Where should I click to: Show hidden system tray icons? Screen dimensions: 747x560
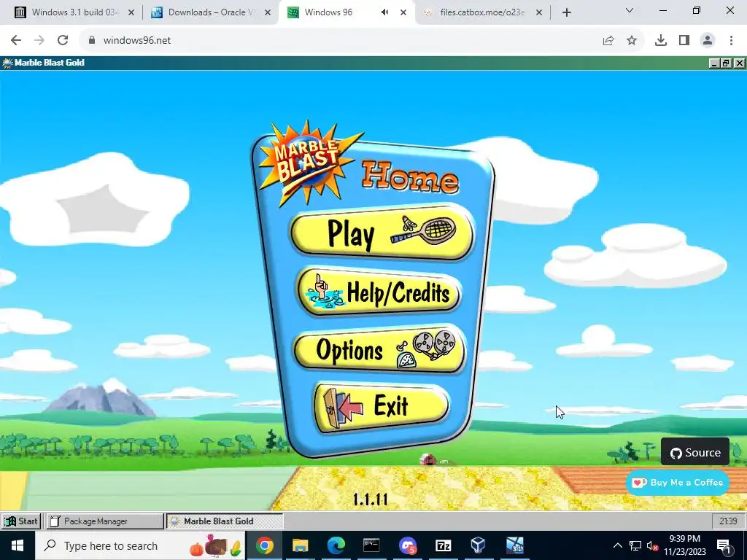[617, 545]
